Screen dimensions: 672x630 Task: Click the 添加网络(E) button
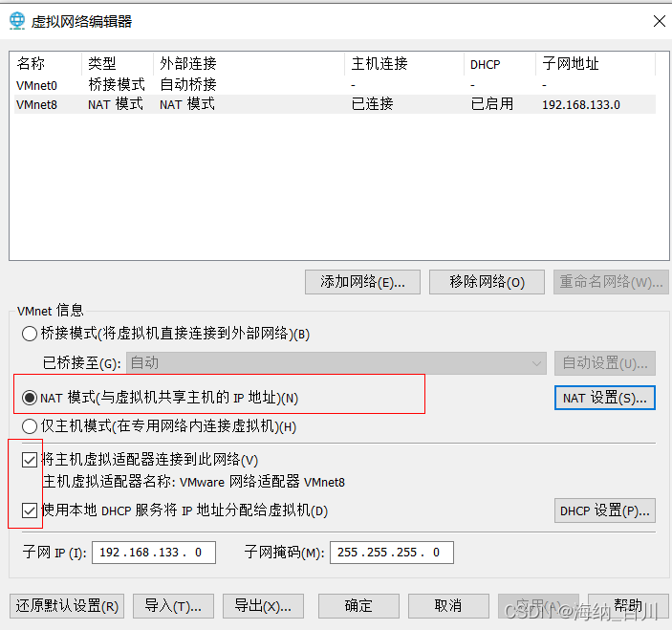click(362, 282)
